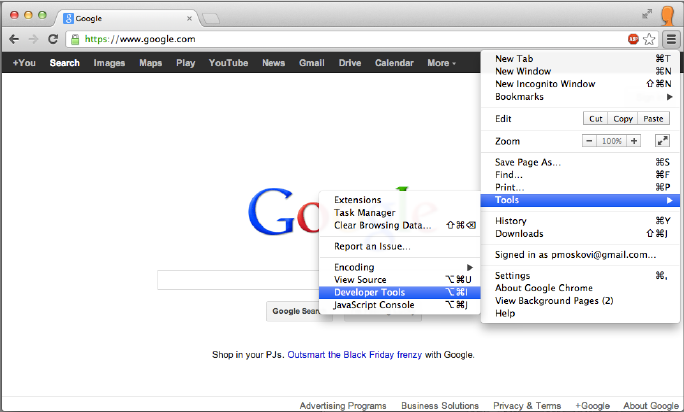Click the browser back arrow
The height and width of the screenshot is (412, 684).
tap(14, 39)
